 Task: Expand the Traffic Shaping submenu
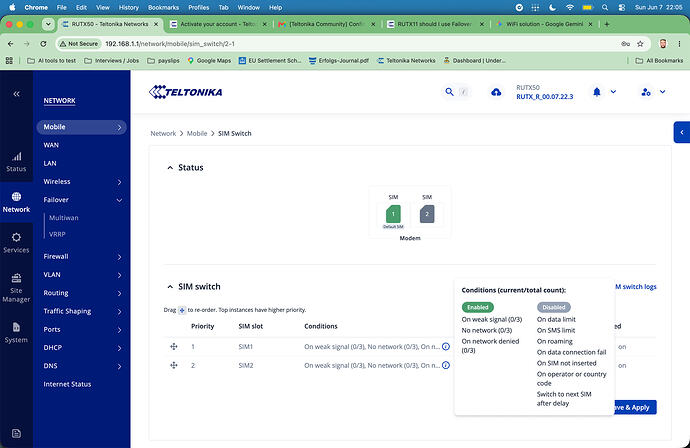[119, 312]
